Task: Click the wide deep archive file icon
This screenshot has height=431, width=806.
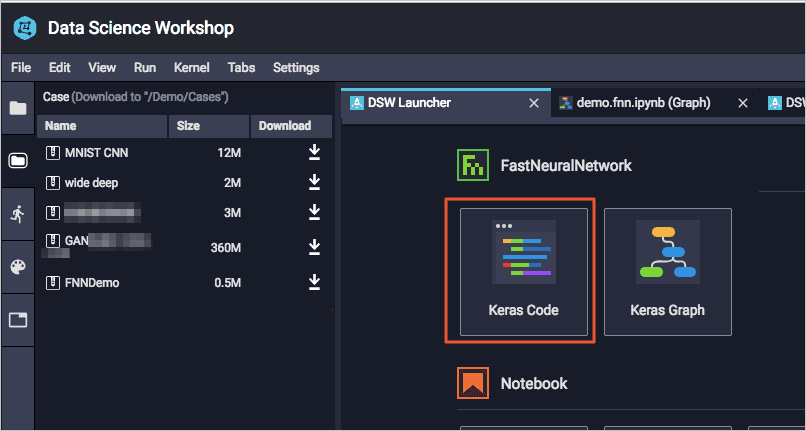Action: (52, 183)
